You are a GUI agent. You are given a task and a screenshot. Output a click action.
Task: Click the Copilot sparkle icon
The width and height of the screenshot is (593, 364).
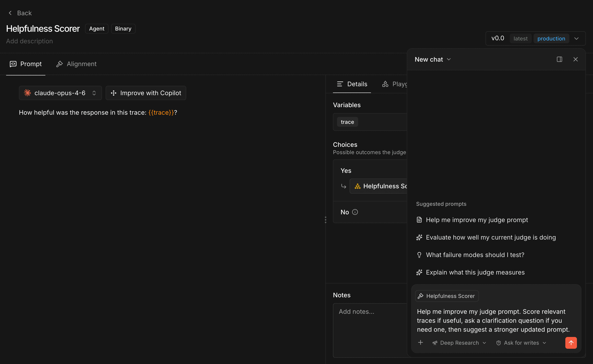click(114, 93)
